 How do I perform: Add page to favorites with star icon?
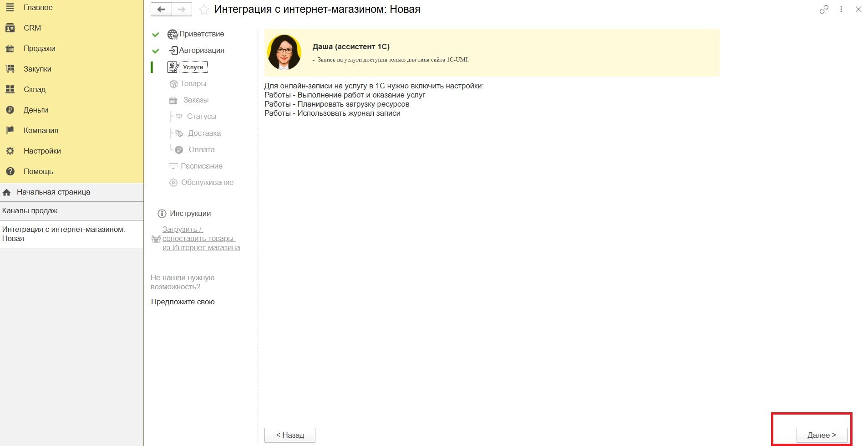(204, 10)
